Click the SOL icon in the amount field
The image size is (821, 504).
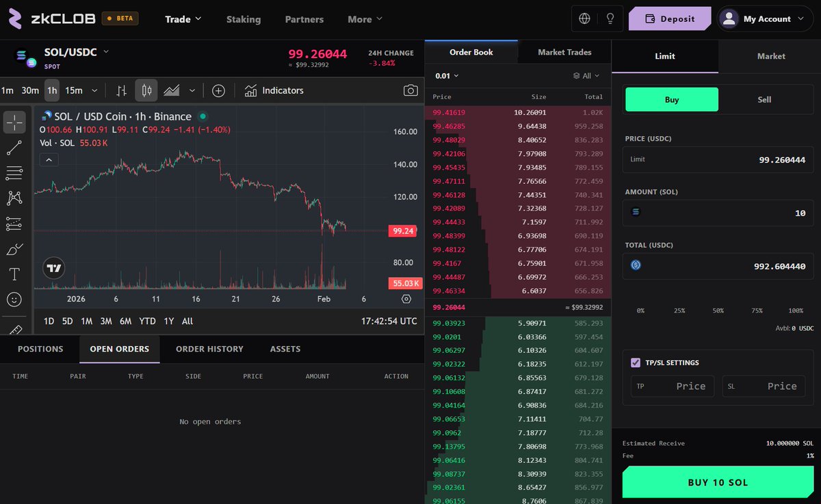tap(636, 213)
